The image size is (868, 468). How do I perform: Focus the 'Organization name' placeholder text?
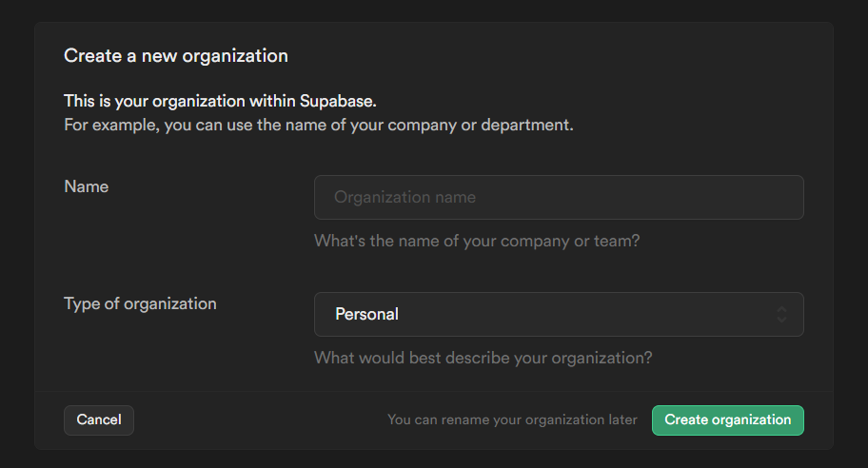coord(404,198)
